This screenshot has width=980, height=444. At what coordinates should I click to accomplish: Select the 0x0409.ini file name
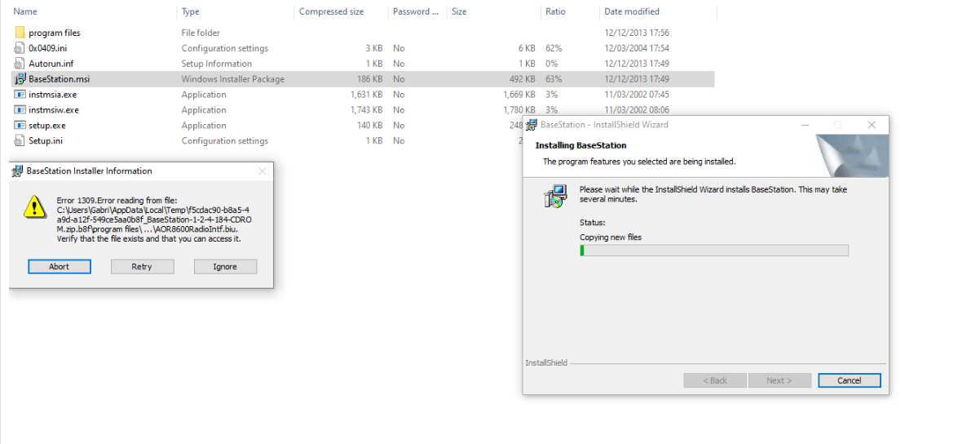click(x=47, y=48)
